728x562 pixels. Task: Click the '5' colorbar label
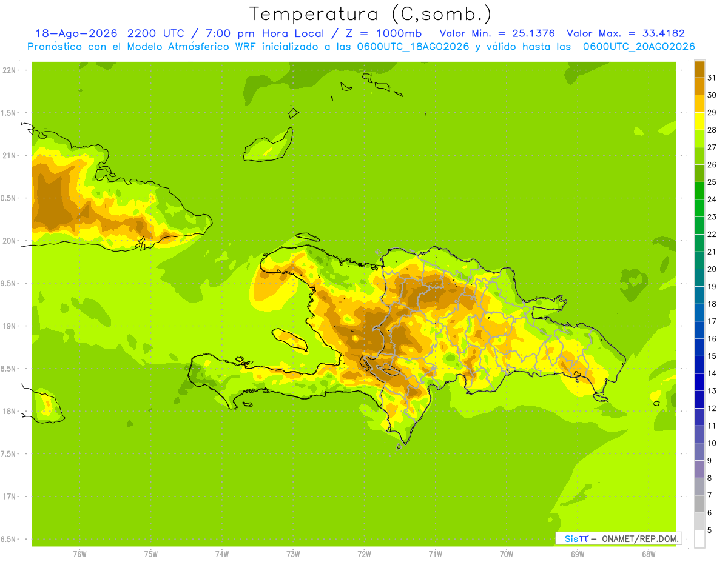coord(710,530)
